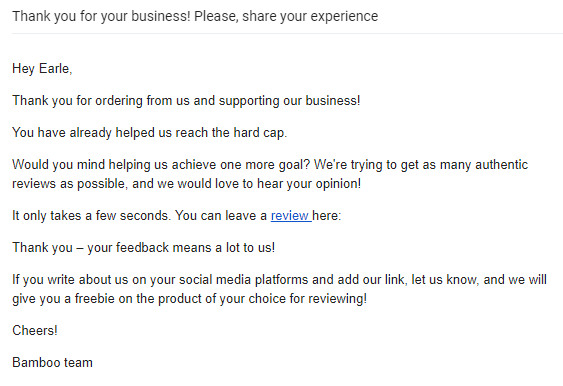Click the "If you write about us" line
The height and width of the screenshot is (386, 563).
pyautogui.click(x=279, y=279)
